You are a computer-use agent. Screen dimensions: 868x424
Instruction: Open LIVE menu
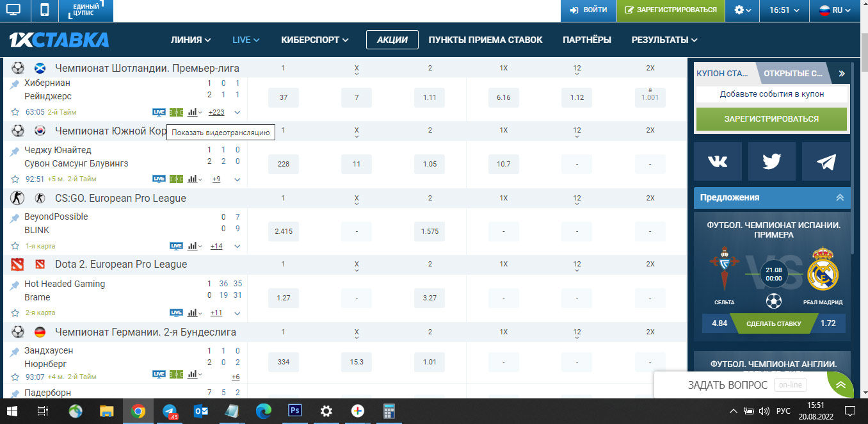coord(246,40)
